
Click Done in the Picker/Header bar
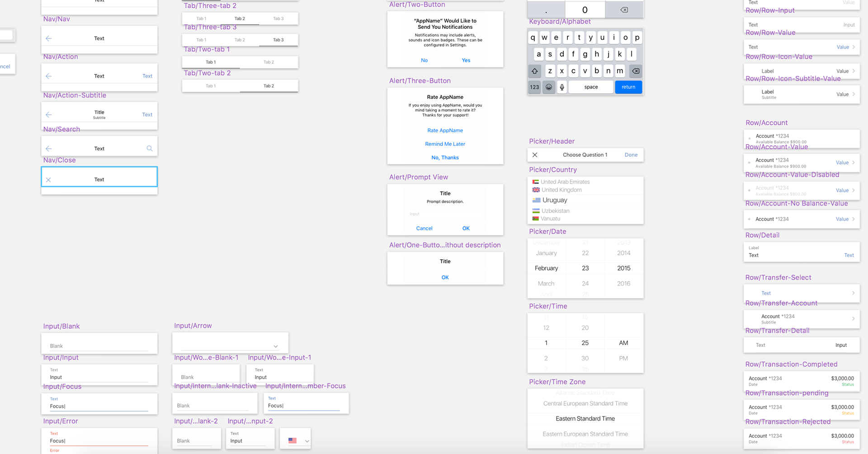(631, 155)
